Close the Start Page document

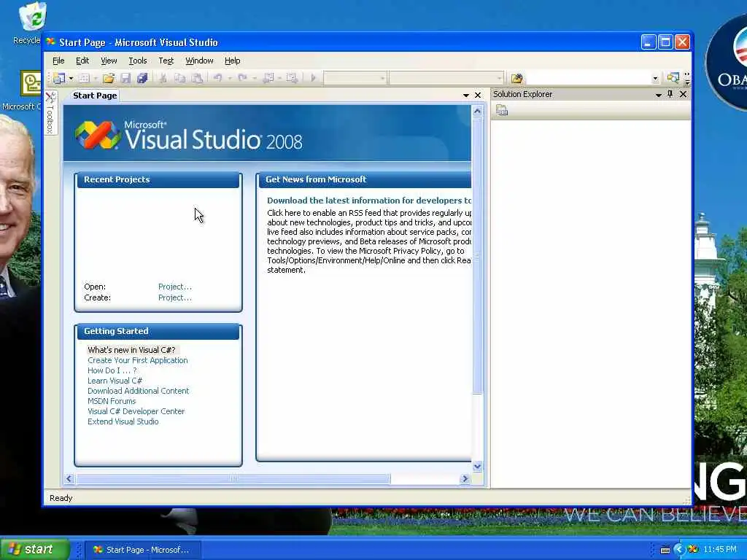click(478, 96)
